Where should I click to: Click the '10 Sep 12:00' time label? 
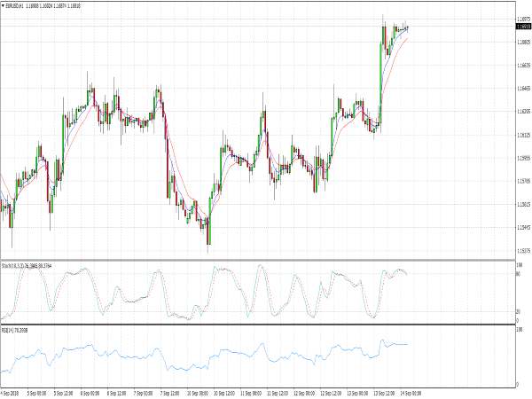click(x=224, y=393)
